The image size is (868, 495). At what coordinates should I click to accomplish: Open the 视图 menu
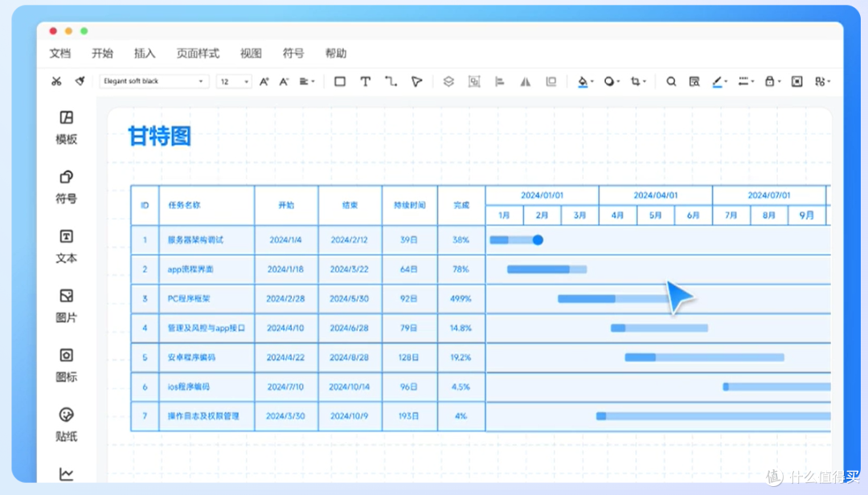[251, 53]
